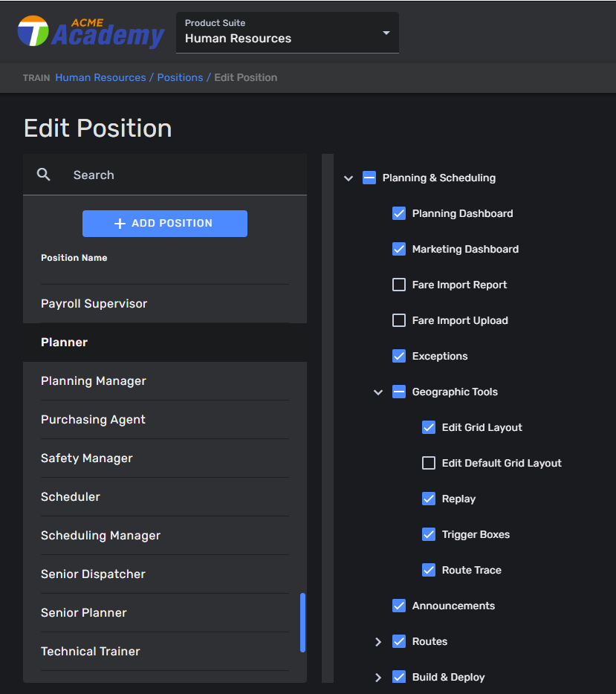Expand the Routes permission group
This screenshot has height=694, width=616.
[378, 642]
